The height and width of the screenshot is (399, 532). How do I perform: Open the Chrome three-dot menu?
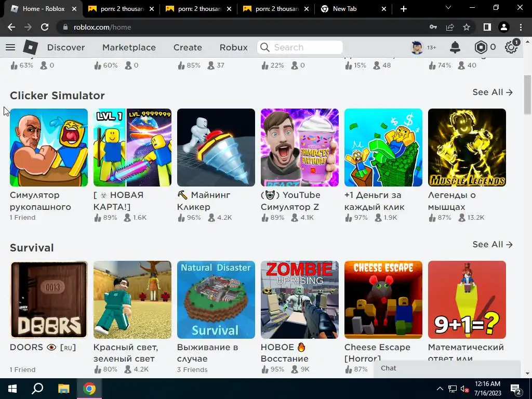(x=521, y=27)
